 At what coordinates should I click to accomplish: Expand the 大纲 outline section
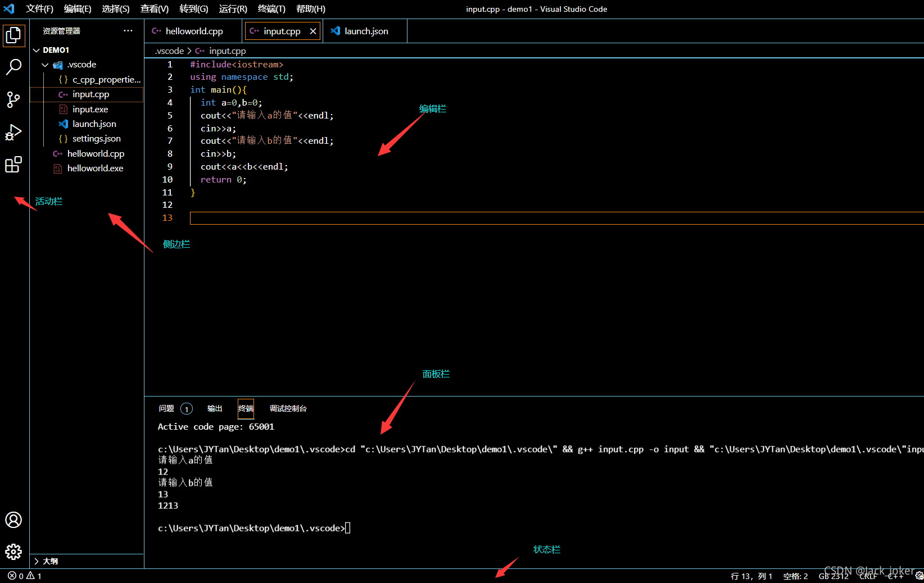[87, 561]
